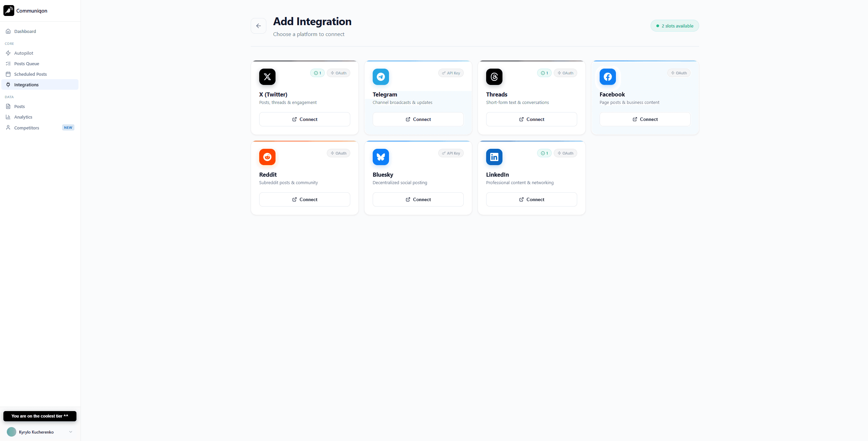The height and width of the screenshot is (441, 868).
Task: Click the Competitors person icon
Action: pyautogui.click(x=8, y=127)
